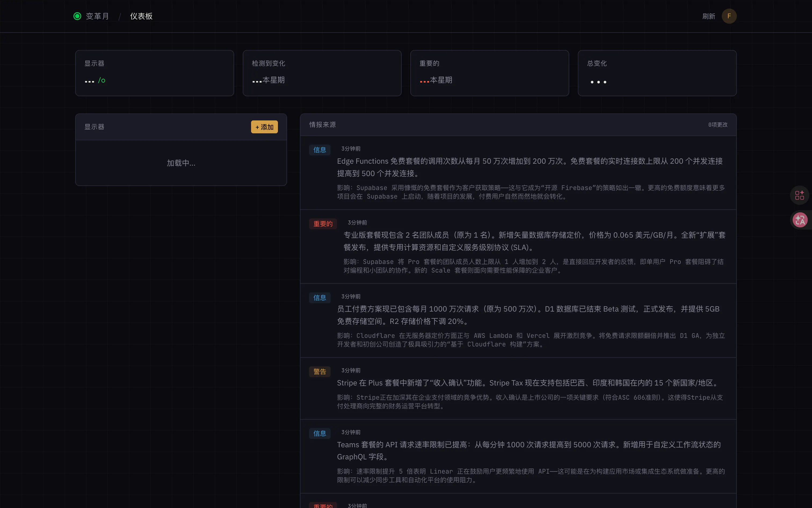Viewport: 812px width, 508px height.
Task: Click the 0项更改 count label
Action: click(718, 125)
